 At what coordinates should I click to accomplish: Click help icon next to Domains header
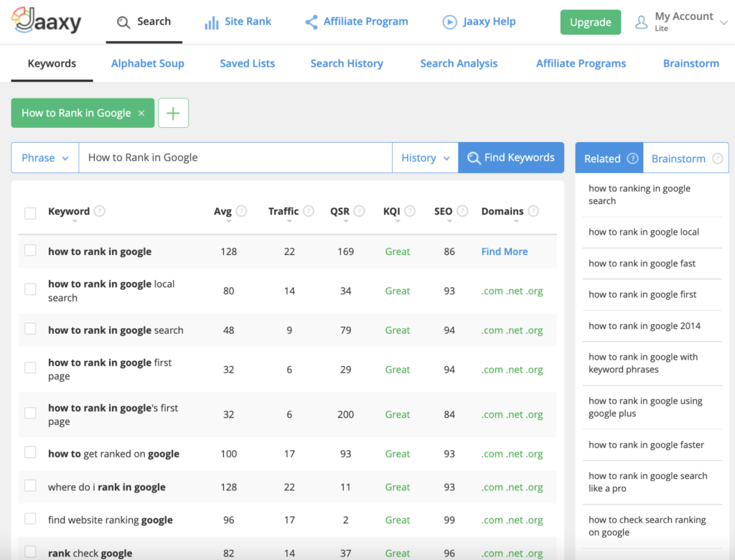[x=533, y=211]
